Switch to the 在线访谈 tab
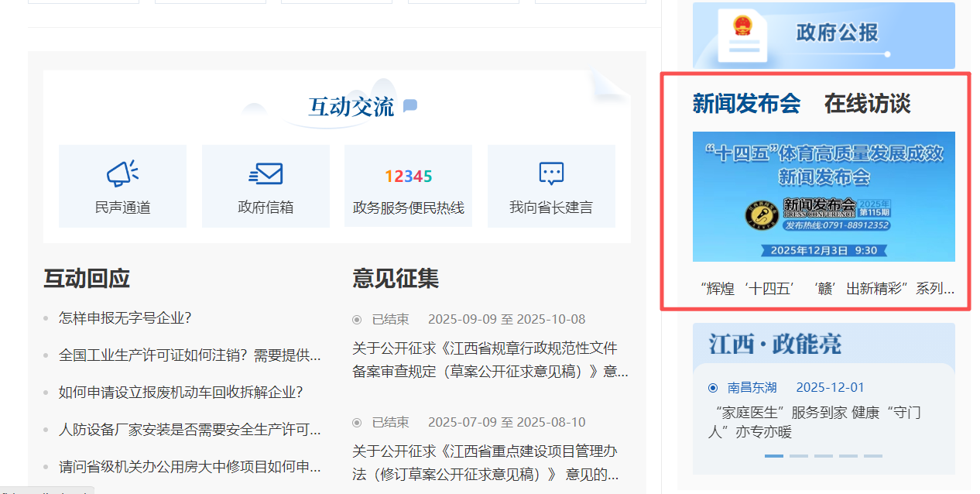Screen dimensions: 980x494 867,103
